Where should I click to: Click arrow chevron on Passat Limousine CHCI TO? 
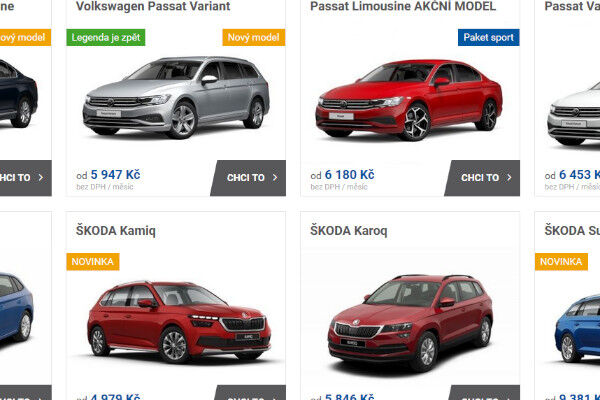tap(509, 178)
